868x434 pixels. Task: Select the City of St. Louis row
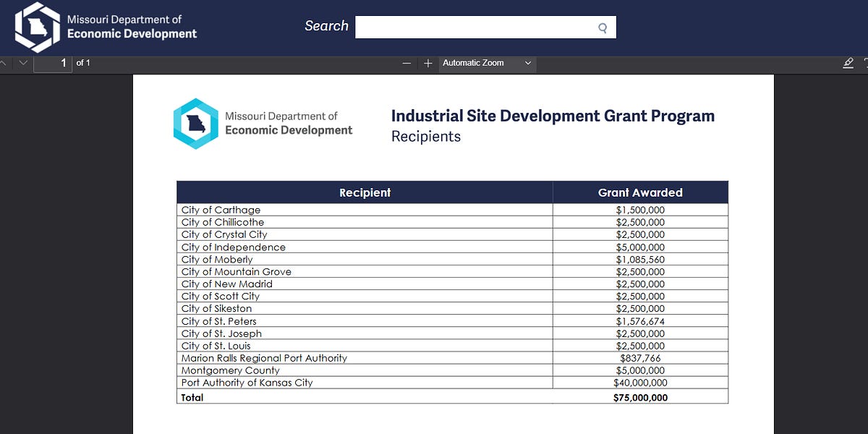point(452,346)
